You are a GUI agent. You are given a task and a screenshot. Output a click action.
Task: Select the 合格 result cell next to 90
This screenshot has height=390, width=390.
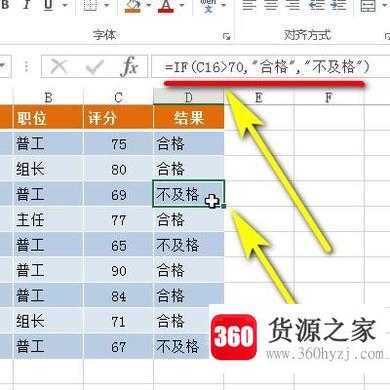click(x=189, y=270)
